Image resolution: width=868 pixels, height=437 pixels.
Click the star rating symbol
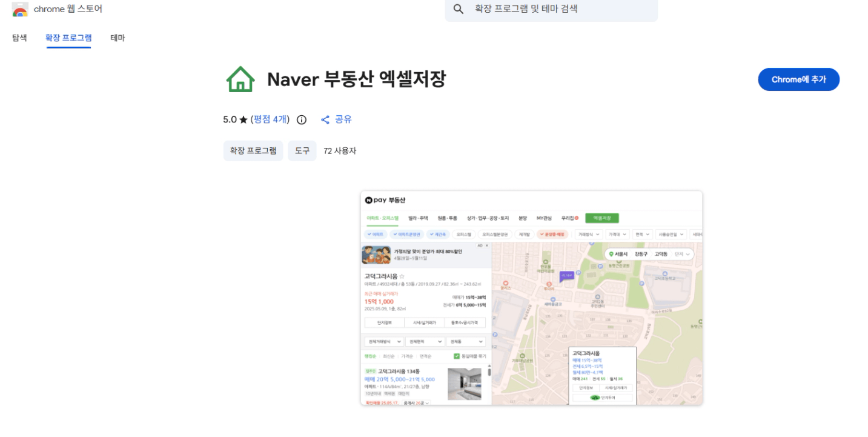(244, 119)
